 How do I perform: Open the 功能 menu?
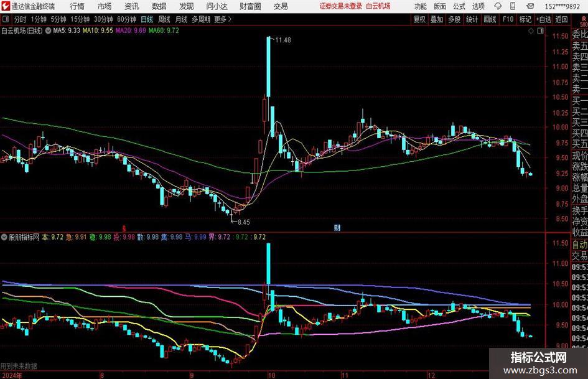421,6
